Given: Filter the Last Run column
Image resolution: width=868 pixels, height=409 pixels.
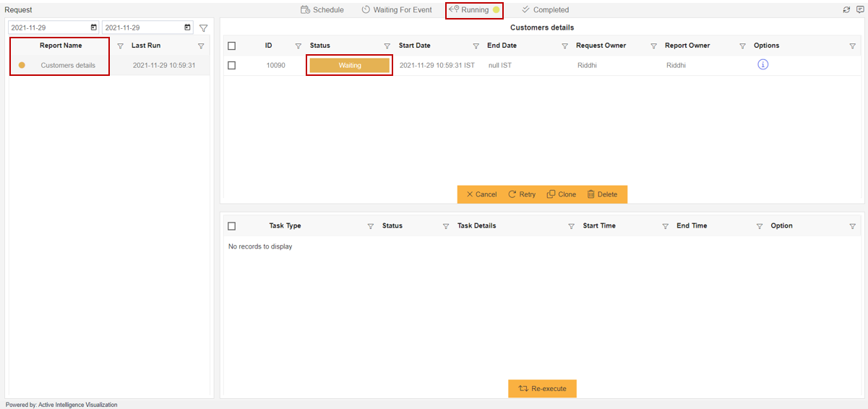Looking at the screenshot, I should pos(201,46).
